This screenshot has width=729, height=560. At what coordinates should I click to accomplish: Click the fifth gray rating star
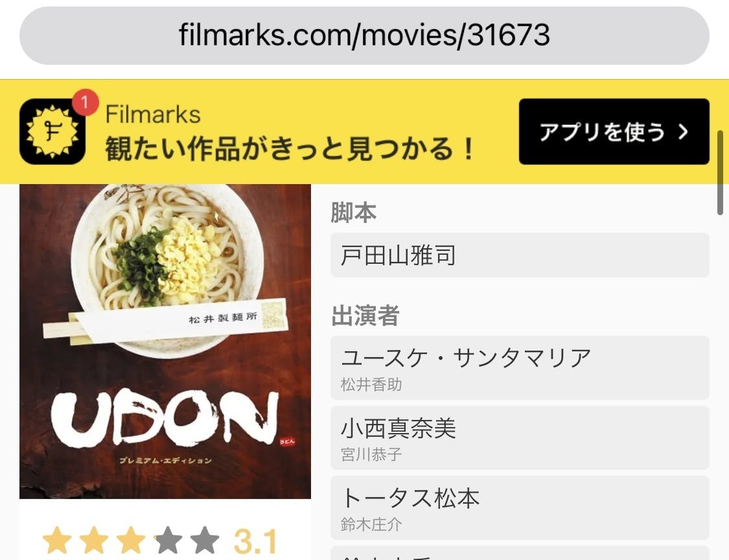[205, 541]
